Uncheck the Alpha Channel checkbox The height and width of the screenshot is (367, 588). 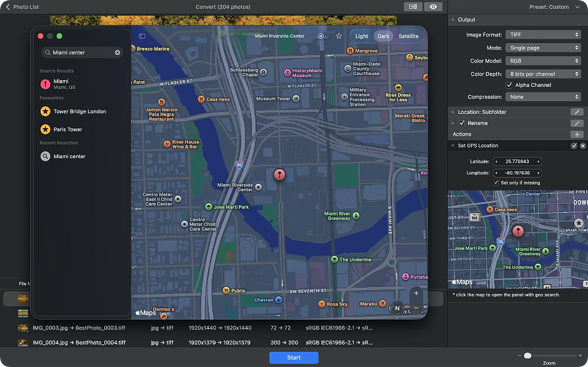point(509,85)
